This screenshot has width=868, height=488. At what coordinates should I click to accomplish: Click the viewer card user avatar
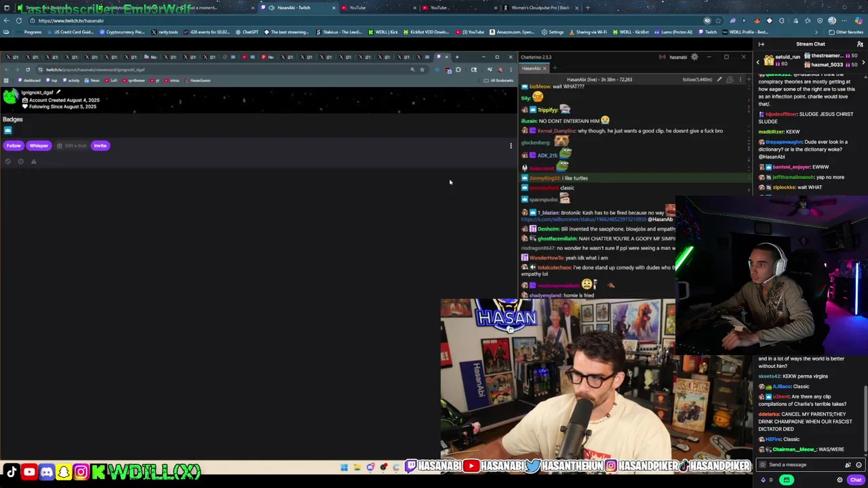click(x=10, y=97)
